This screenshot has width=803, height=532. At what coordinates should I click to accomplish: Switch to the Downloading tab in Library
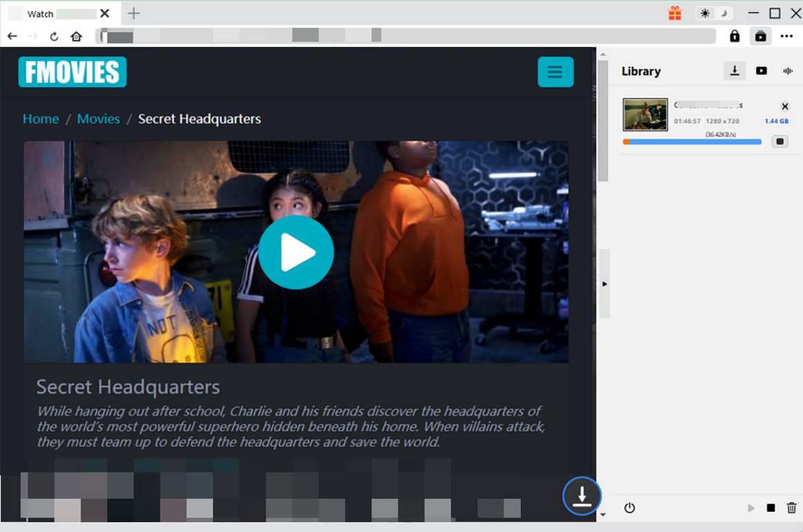click(735, 71)
